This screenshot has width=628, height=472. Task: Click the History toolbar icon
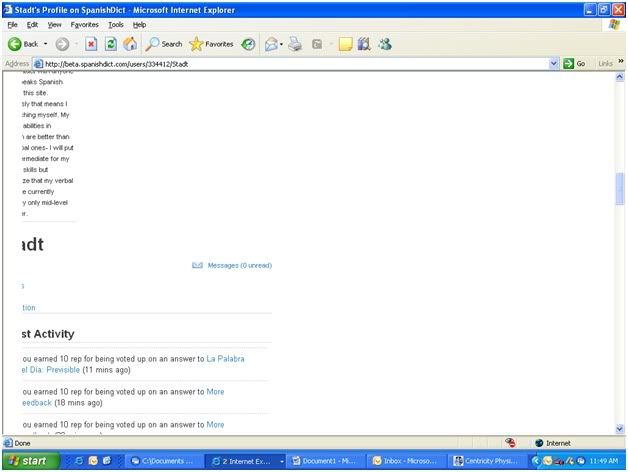[x=248, y=44]
